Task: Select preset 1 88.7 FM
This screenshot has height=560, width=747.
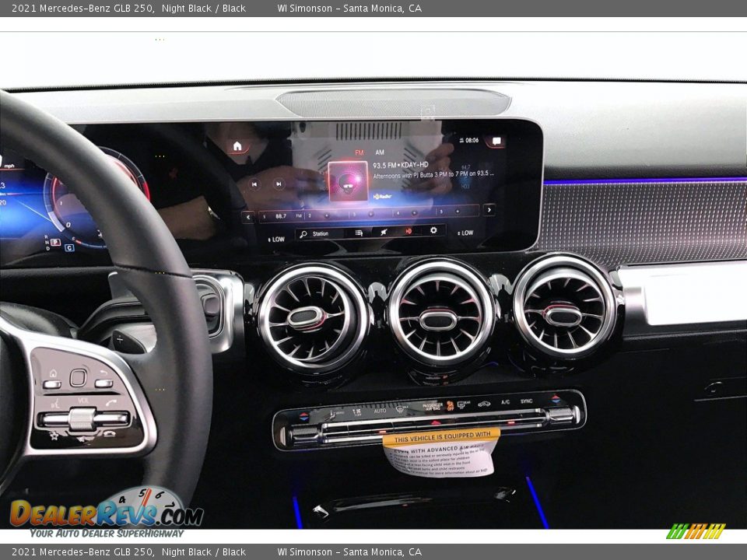Action: point(282,215)
